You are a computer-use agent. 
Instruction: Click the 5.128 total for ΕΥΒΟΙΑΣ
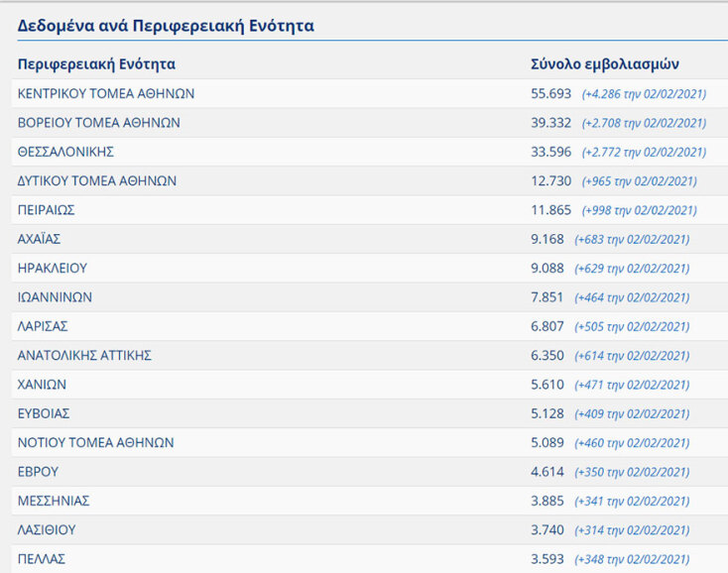pos(547,413)
